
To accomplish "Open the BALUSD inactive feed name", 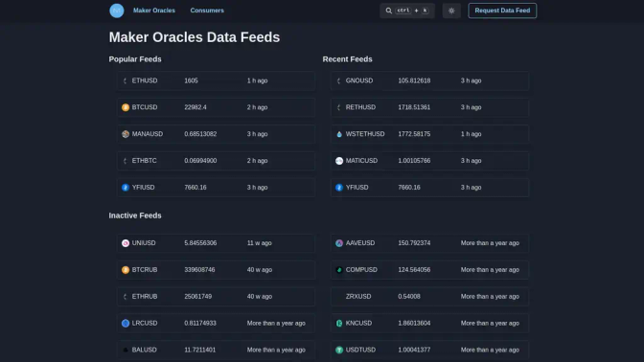I will pos(144,351).
